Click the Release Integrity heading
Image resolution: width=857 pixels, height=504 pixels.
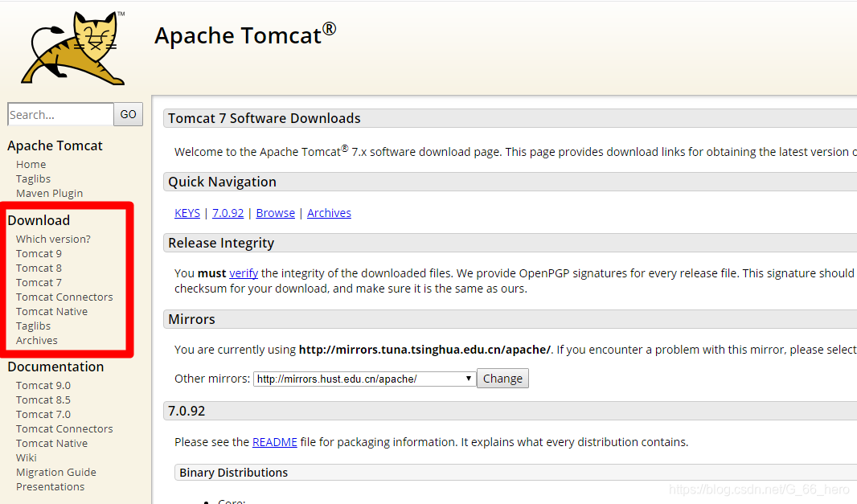221,244
